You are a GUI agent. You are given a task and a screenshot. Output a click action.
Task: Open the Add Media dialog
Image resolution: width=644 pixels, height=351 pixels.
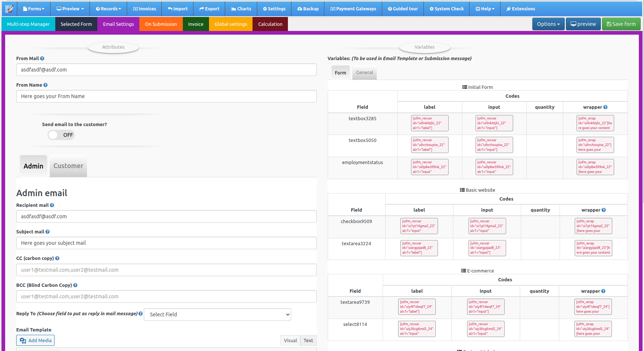tap(35, 340)
